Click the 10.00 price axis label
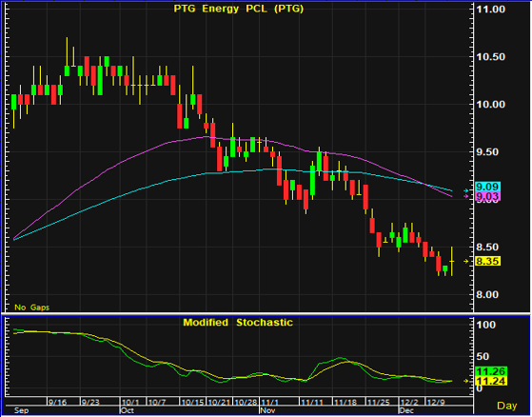This screenshot has height=417, width=532. 491,104
